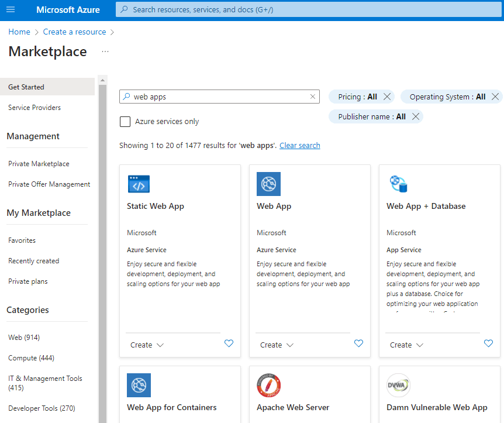Select Developer Tools (270) category
This screenshot has width=504, height=423.
coord(42,408)
